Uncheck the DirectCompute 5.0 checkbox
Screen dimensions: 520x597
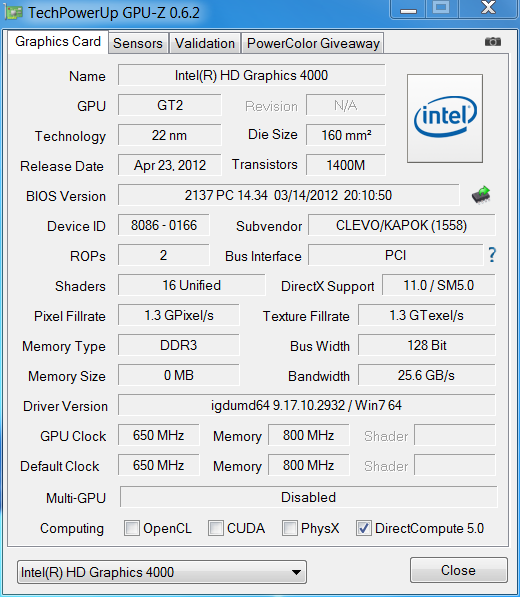pos(364,528)
